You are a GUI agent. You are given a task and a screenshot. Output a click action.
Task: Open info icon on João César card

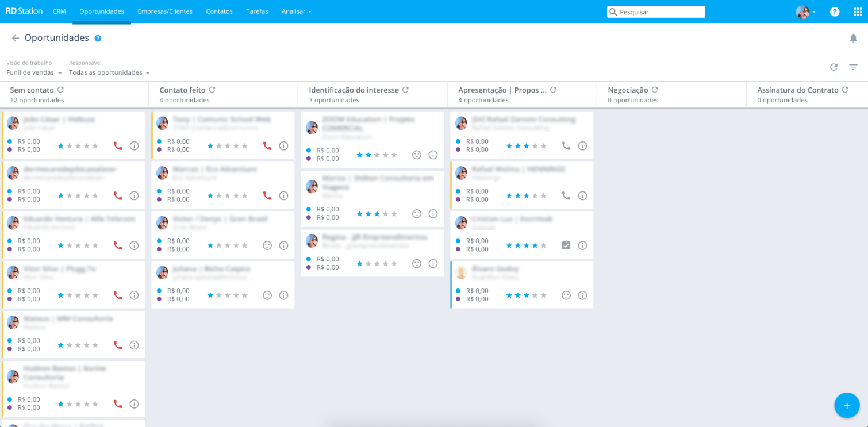[134, 145]
